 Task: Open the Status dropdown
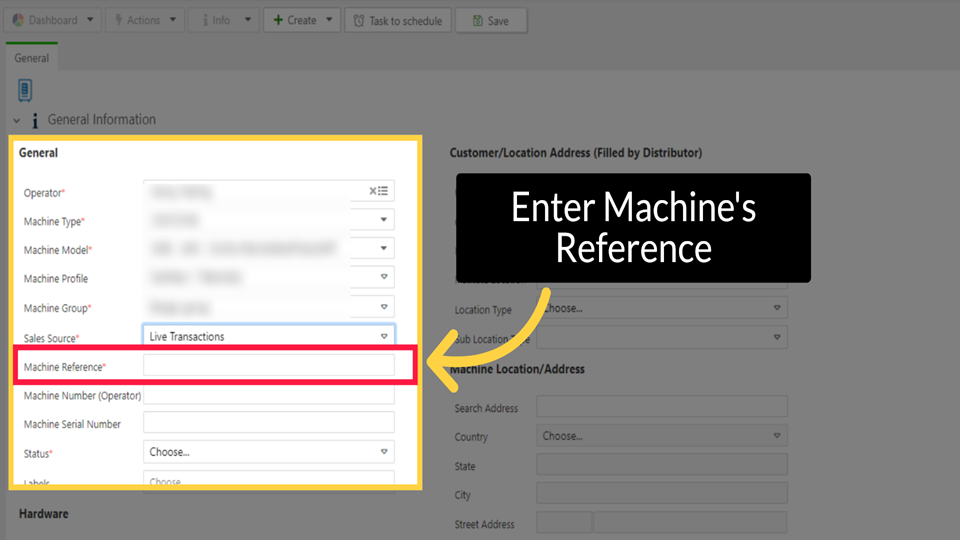click(383, 452)
